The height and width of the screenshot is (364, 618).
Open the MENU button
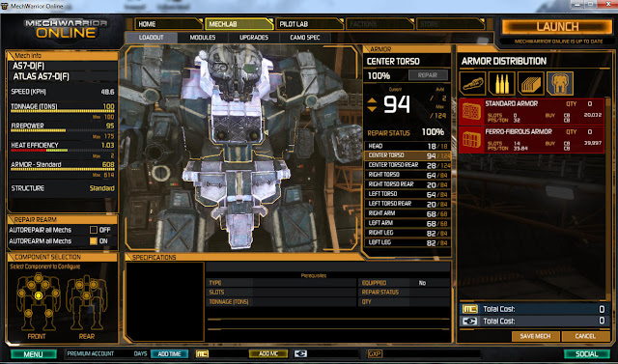(34, 354)
